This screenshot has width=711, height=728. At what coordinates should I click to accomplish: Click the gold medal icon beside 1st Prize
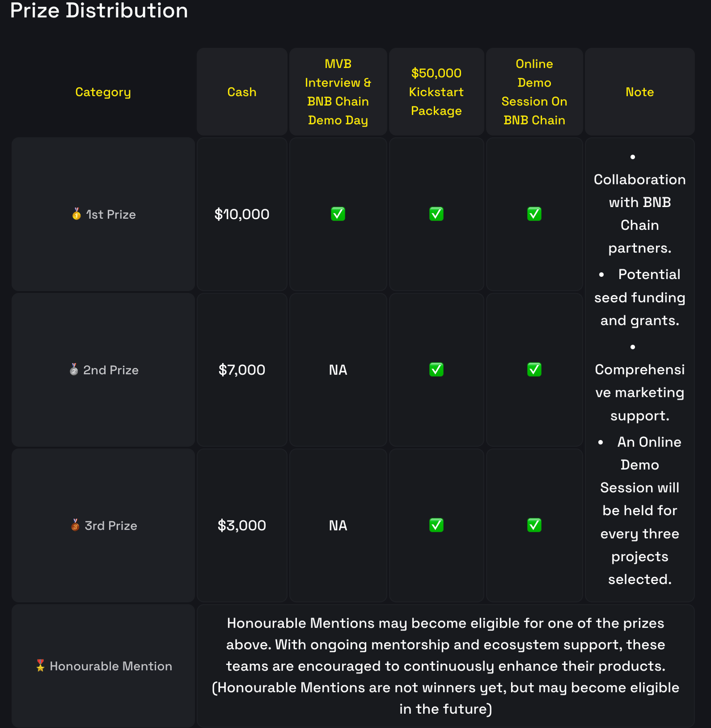point(76,214)
